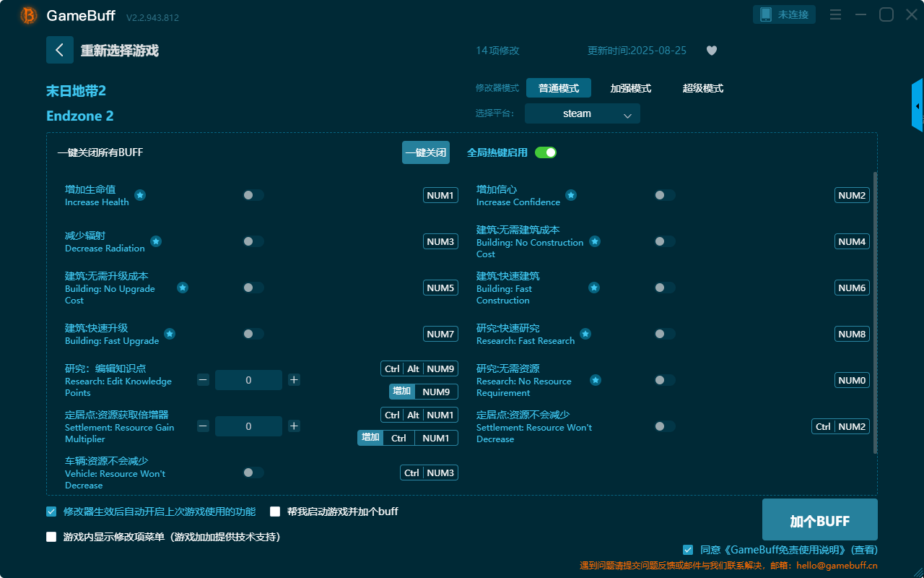Image resolution: width=924 pixels, height=578 pixels.
Task: Uncheck auto-enable last used functions checkbox
Action: (x=51, y=512)
